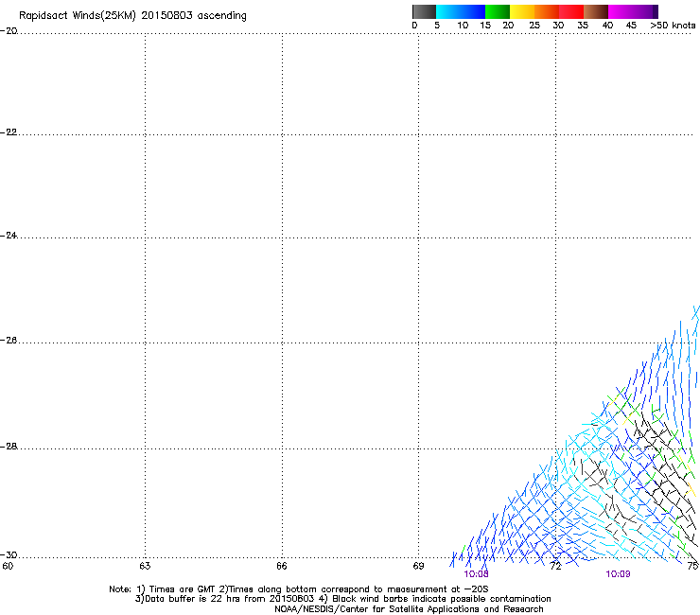Click the red 30-35 knots color band

[x=571, y=11]
